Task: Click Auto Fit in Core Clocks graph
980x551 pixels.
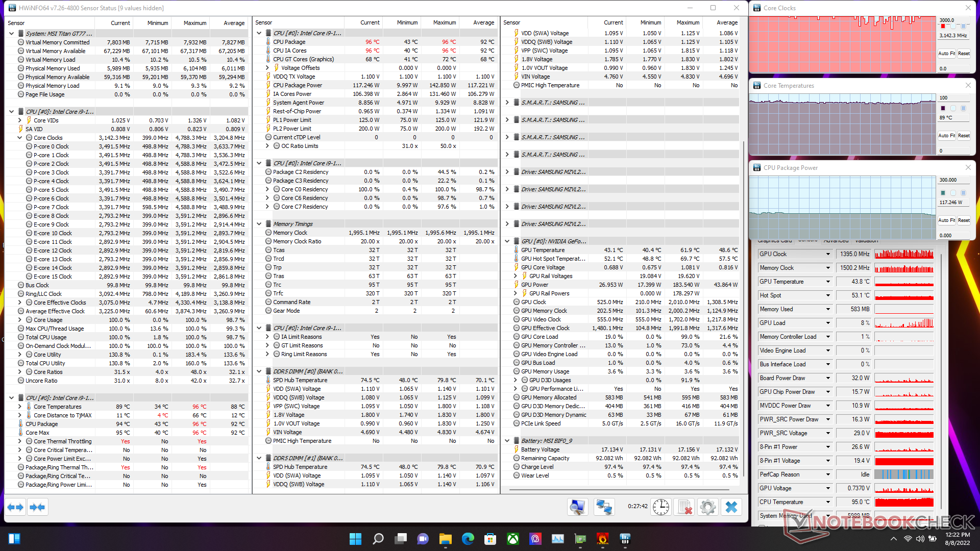Action: (946, 54)
